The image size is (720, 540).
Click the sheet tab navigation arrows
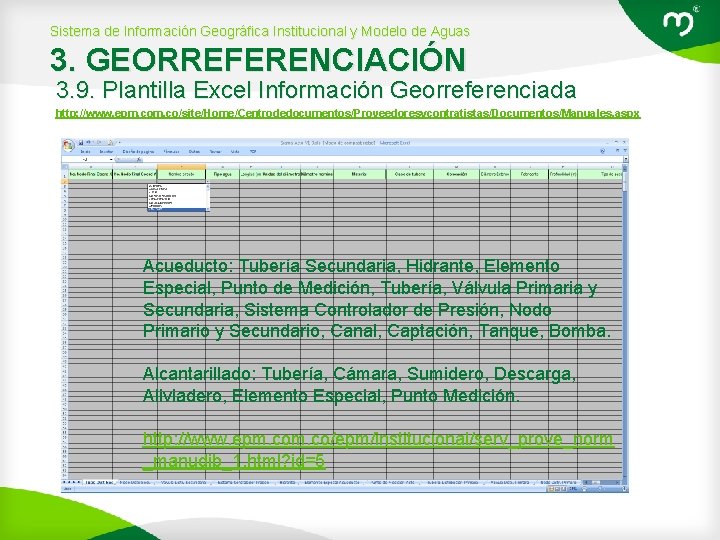coord(72,483)
